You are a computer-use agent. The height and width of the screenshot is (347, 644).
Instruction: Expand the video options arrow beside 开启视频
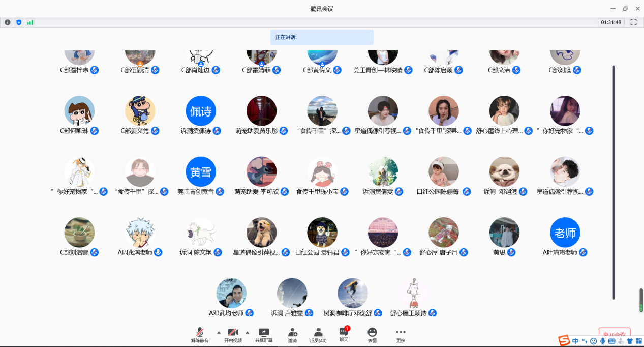[x=248, y=332]
